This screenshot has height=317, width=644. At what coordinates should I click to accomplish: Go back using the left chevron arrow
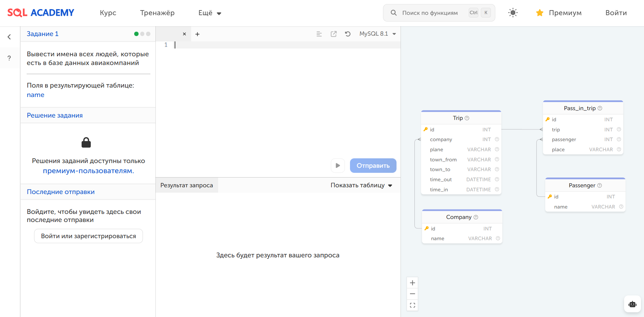[x=9, y=37]
